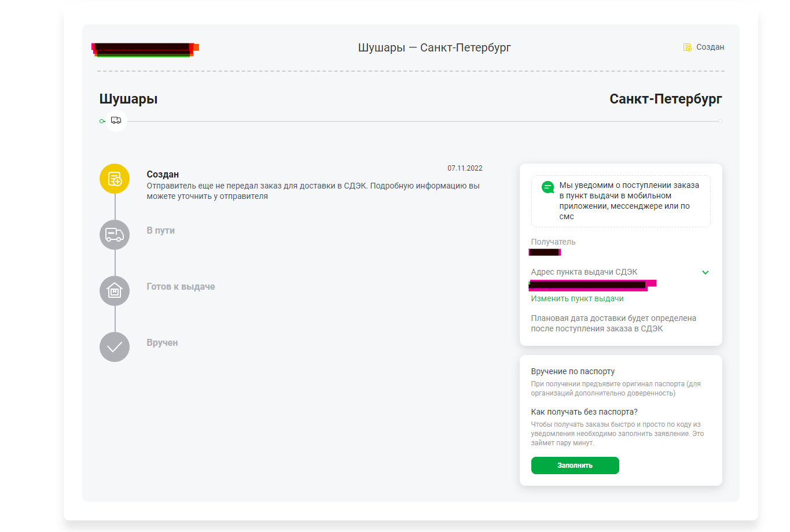Click the Отправитель еще не передал заказ description

click(313, 191)
